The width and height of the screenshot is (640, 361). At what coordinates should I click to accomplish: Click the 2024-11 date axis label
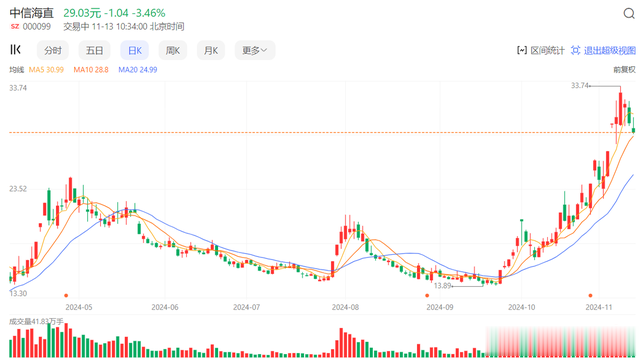pyautogui.click(x=599, y=307)
